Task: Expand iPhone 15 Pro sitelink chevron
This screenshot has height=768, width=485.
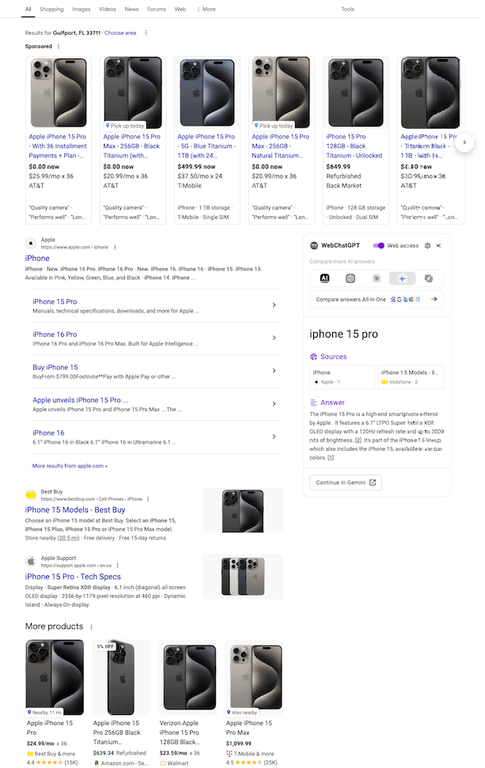Action: pos(274,305)
